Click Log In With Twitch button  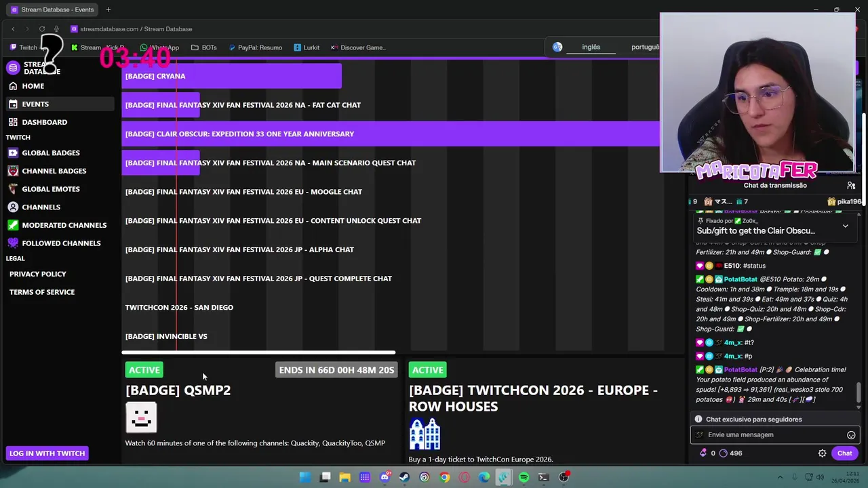click(x=47, y=453)
